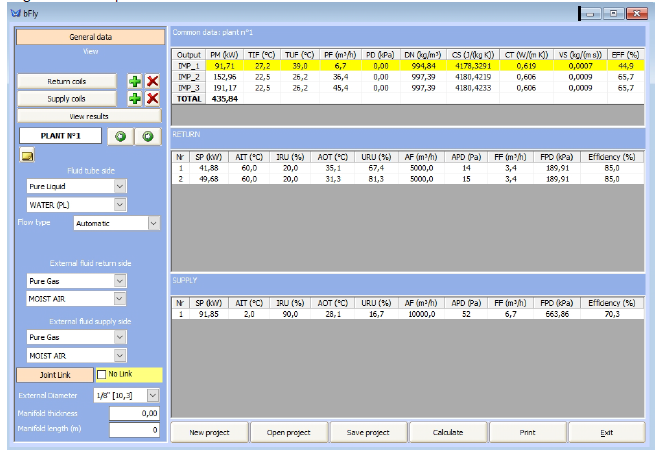The image size is (659, 452).
Task: Click Open project button
Action: 289,432
